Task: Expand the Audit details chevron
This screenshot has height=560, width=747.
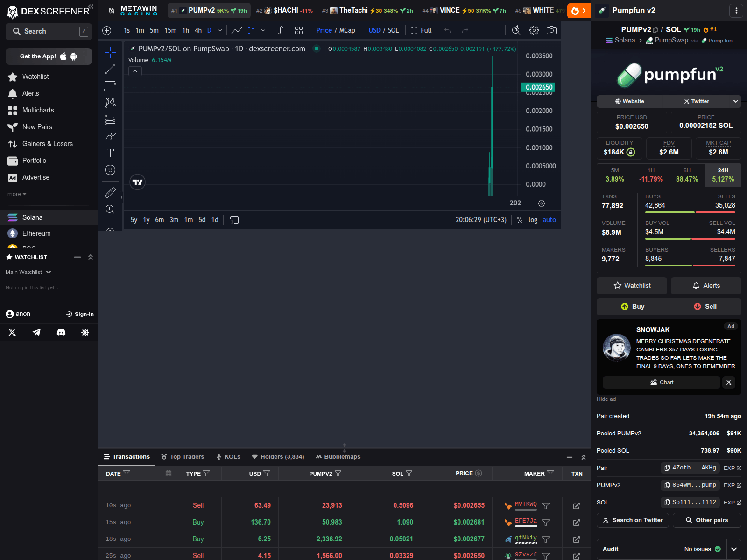Action: [x=734, y=549]
